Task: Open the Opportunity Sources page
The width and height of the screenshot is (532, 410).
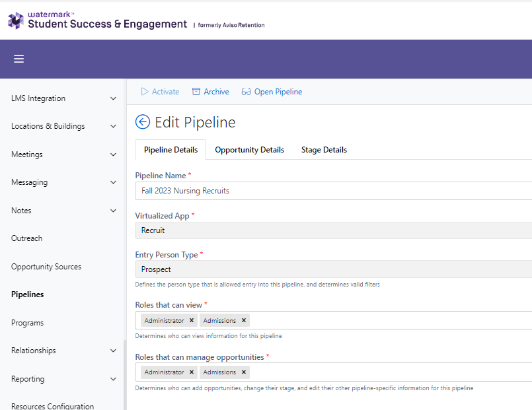Action: (46, 266)
